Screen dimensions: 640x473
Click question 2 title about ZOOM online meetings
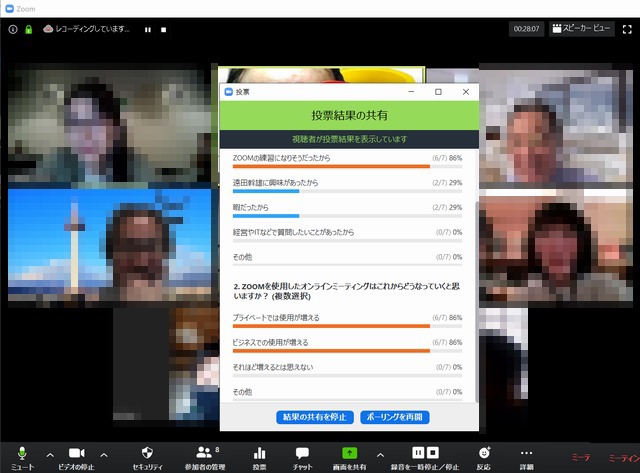[347, 291]
